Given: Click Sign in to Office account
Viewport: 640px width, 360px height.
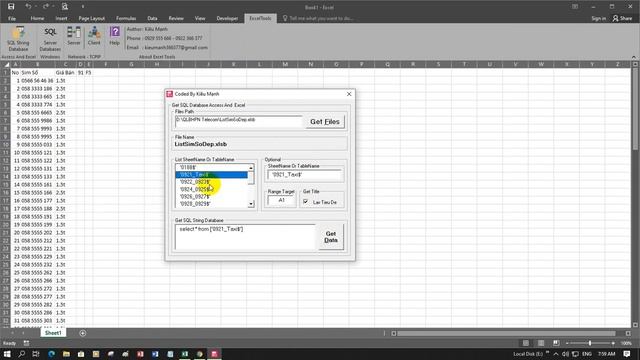Looking at the screenshot, I should (x=598, y=18).
